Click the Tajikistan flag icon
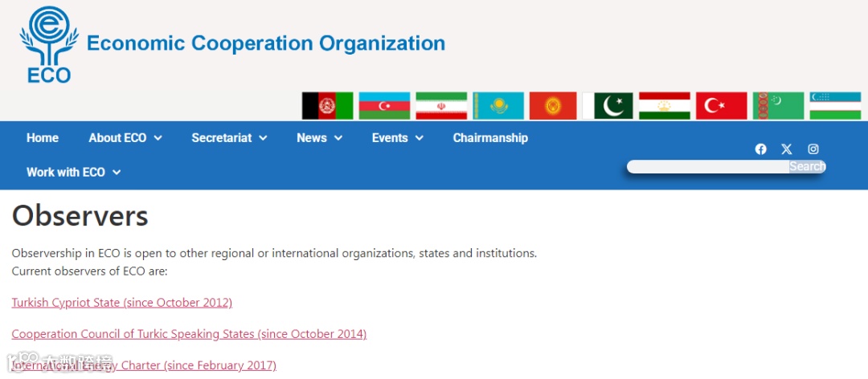The width and height of the screenshot is (868, 379). click(665, 106)
